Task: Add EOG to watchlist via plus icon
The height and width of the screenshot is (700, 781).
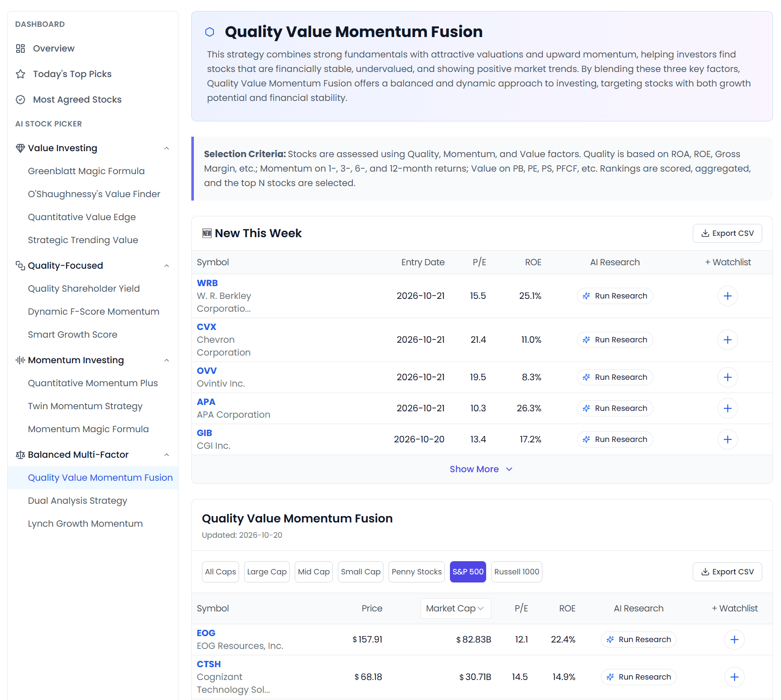Action: pyautogui.click(x=734, y=640)
